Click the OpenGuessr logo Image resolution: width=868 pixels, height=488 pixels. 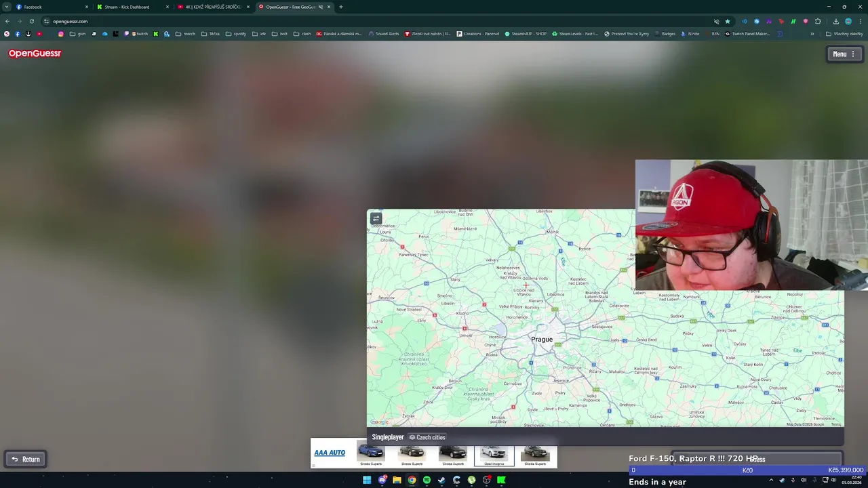(35, 53)
